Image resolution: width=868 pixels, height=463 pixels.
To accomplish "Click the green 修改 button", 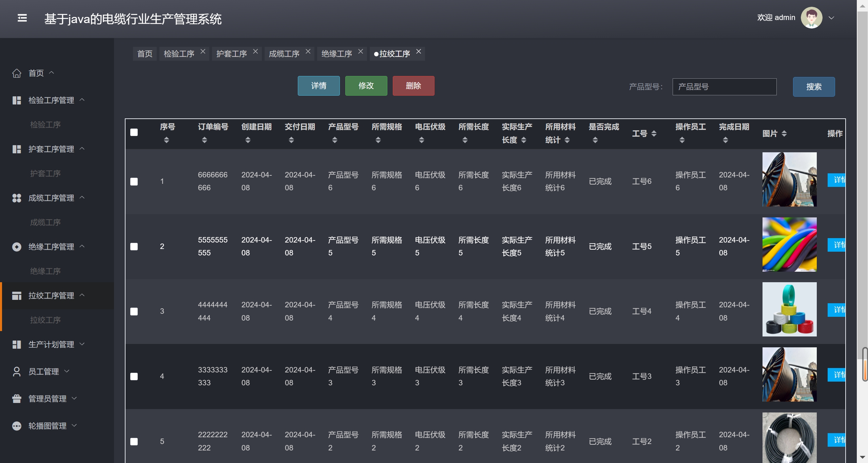I will point(366,86).
